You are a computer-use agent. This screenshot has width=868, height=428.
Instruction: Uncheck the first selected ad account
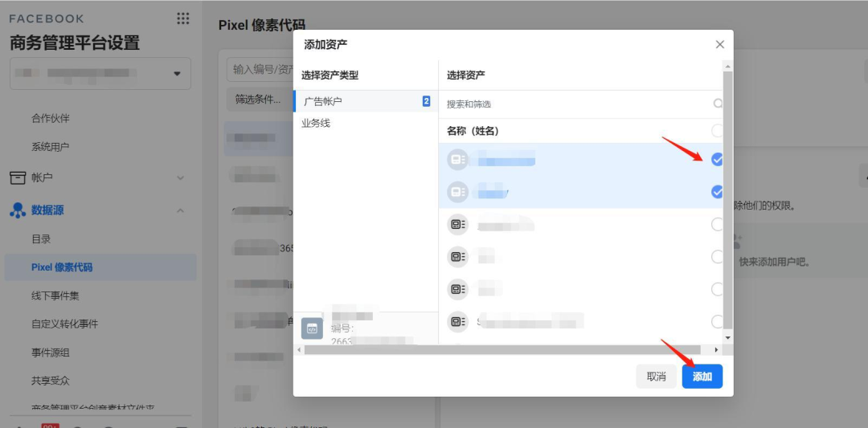coord(717,160)
